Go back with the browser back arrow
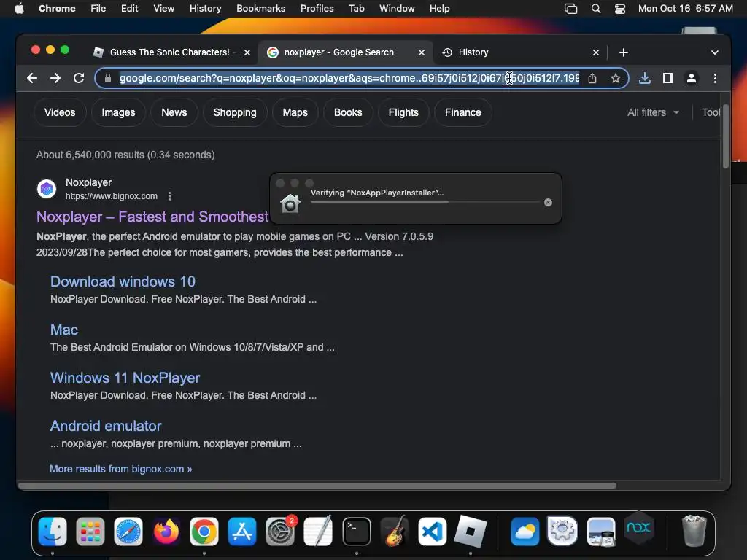 32,78
